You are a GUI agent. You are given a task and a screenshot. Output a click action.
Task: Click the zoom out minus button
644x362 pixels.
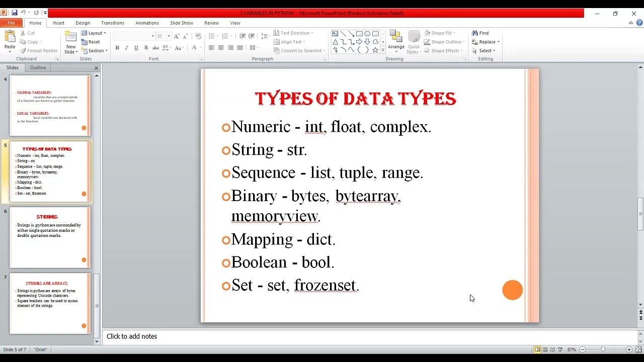582,349
